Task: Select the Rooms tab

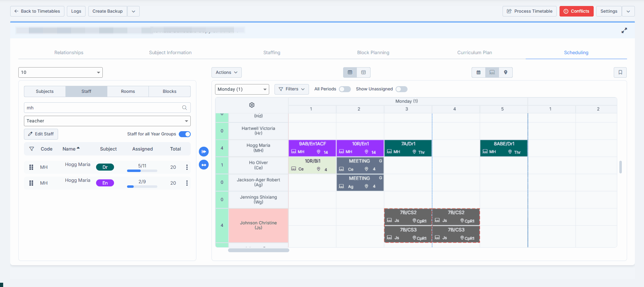Action: coord(128,91)
